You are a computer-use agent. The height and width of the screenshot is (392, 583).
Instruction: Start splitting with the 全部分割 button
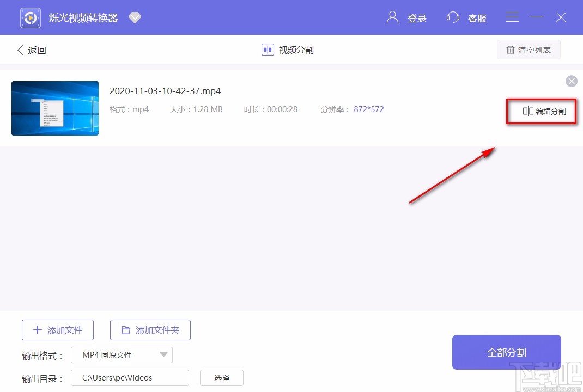506,352
